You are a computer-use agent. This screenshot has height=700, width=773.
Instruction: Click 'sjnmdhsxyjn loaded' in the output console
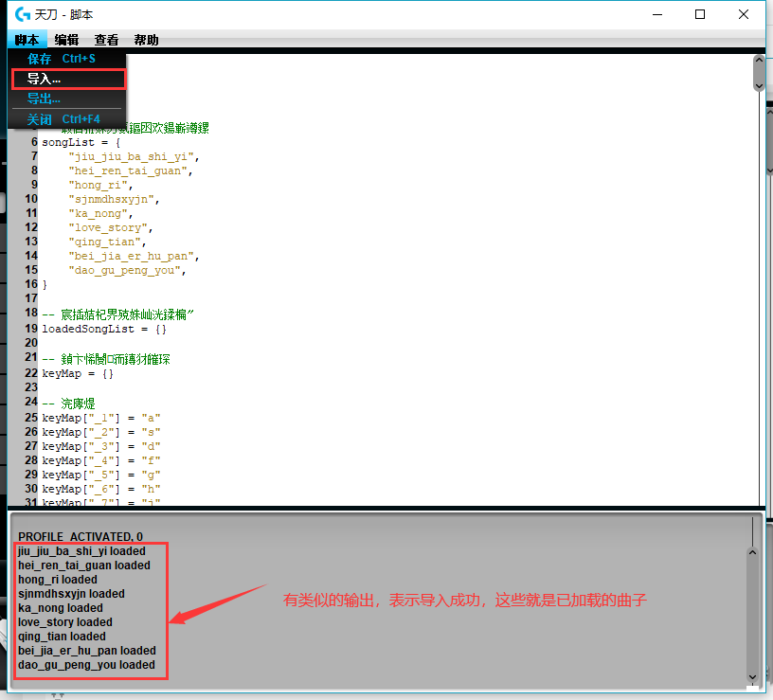[71, 594]
